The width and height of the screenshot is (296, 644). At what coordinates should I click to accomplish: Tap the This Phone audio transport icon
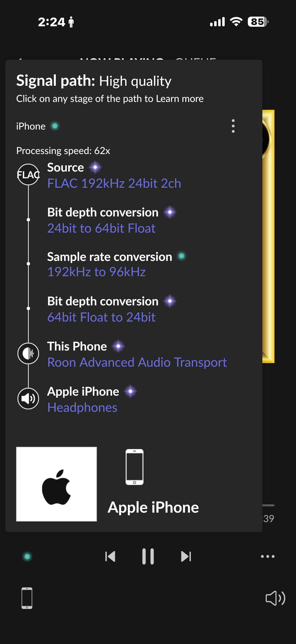coord(28,353)
